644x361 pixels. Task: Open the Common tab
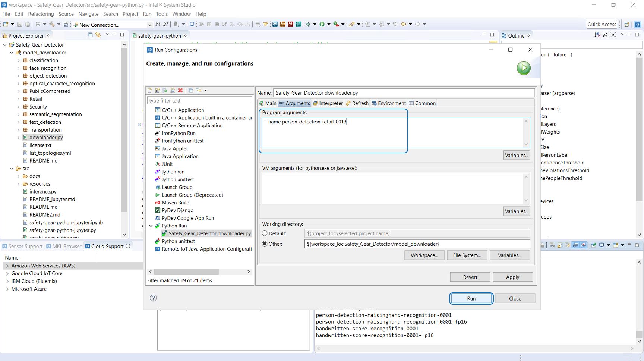[422, 103]
